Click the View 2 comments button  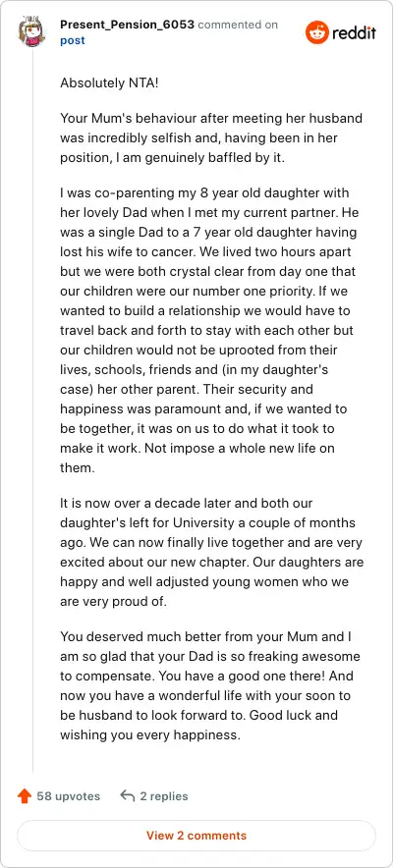point(196,836)
